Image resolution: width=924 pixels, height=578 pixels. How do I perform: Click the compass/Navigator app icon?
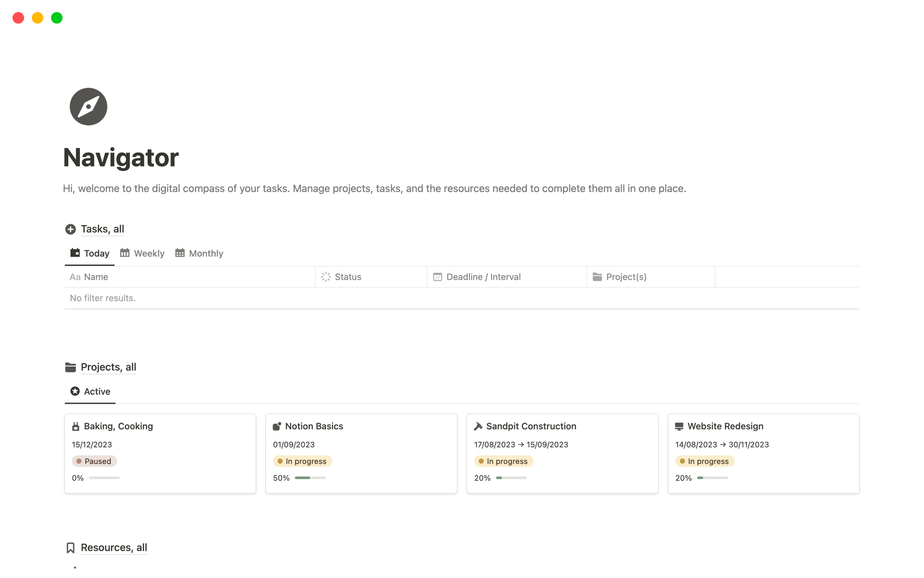89,106
